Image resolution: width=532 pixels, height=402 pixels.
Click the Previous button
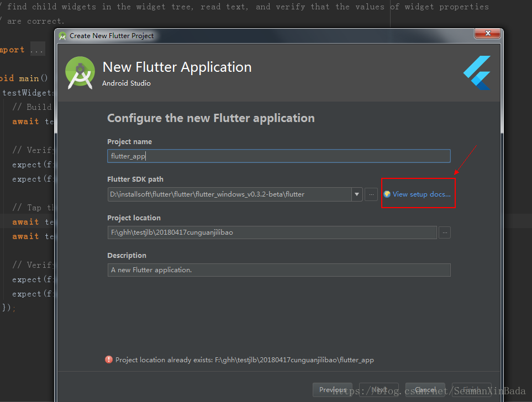[x=332, y=390]
